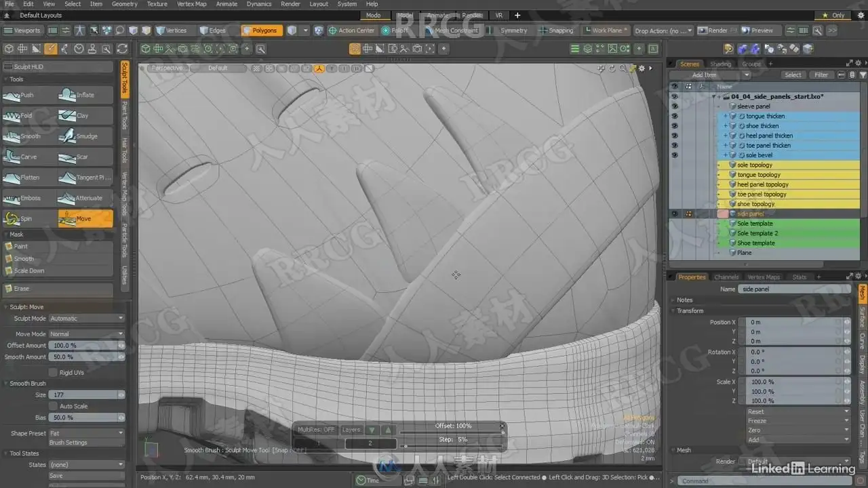The width and height of the screenshot is (868, 488).
Task: Hide the tongue thicken item
Action: coord(674,117)
